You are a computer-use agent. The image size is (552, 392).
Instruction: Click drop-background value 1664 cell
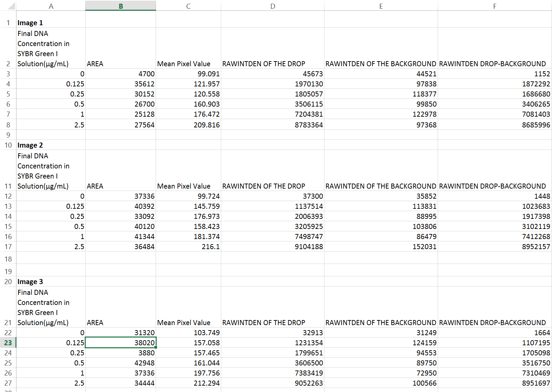click(x=495, y=333)
